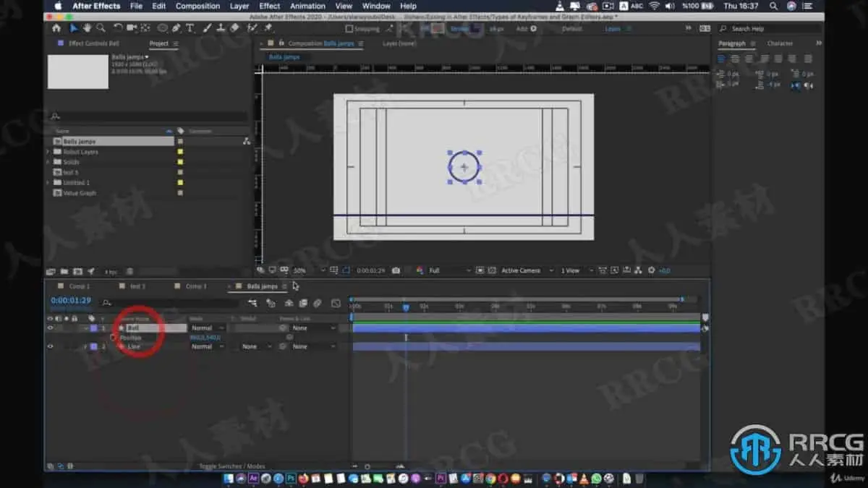Image resolution: width=868 pixels, height=488 pixels.
Task: Click the Learn workspace link
Action: click(613, 29)
